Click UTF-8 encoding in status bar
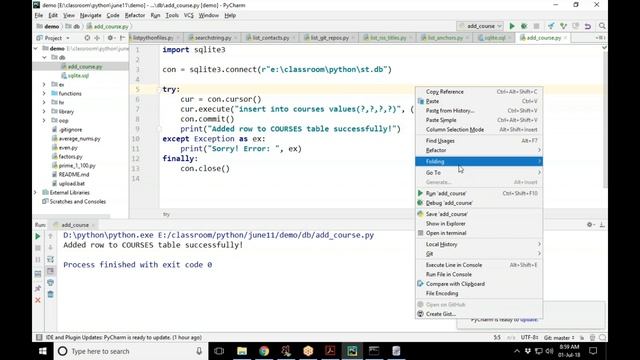640x360 pixels. (530, 338)
